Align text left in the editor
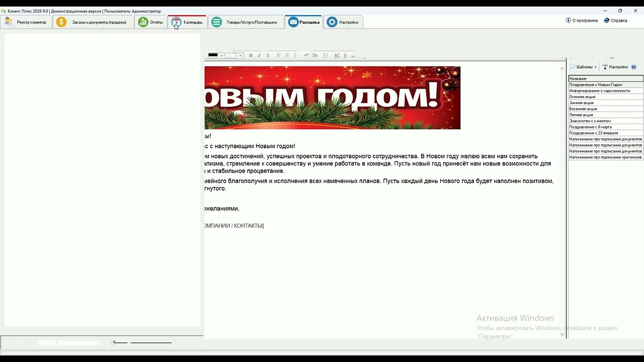The height and width of the screenshot is (362, 644). 278,55
